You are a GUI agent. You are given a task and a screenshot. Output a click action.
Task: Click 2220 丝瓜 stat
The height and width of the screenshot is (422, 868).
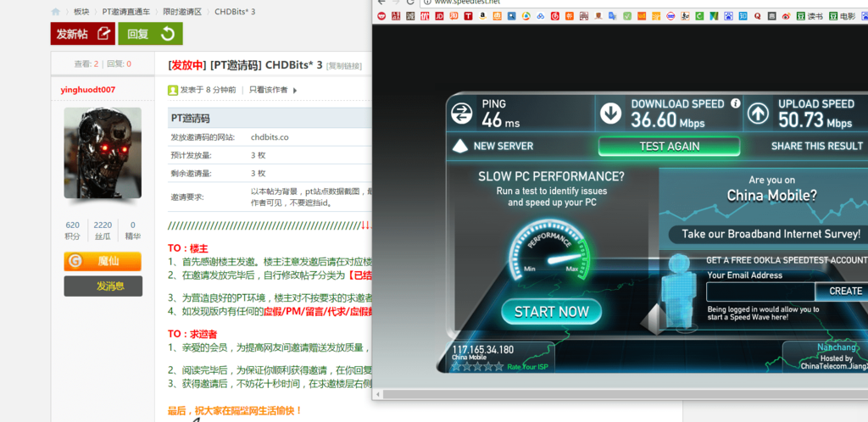pyautogui.click(x=103, y=230)
